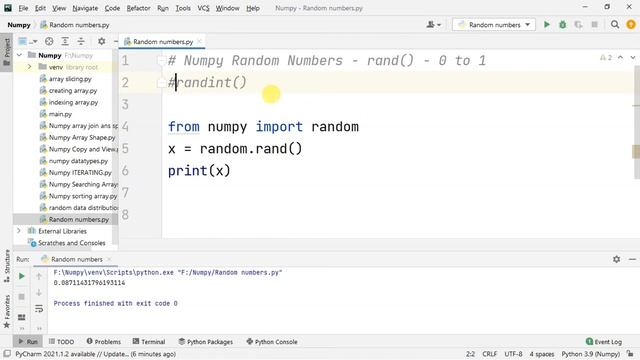This screenshot has width=640, height=360.
Task: Run the Random numbers configuration from the toolbar
Action: (547, 25)
